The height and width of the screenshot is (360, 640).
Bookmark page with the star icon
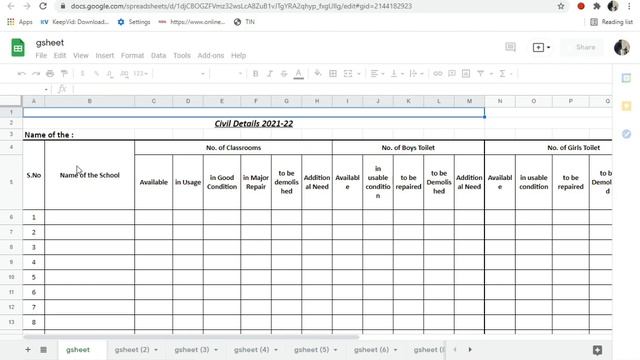(561, 6)
